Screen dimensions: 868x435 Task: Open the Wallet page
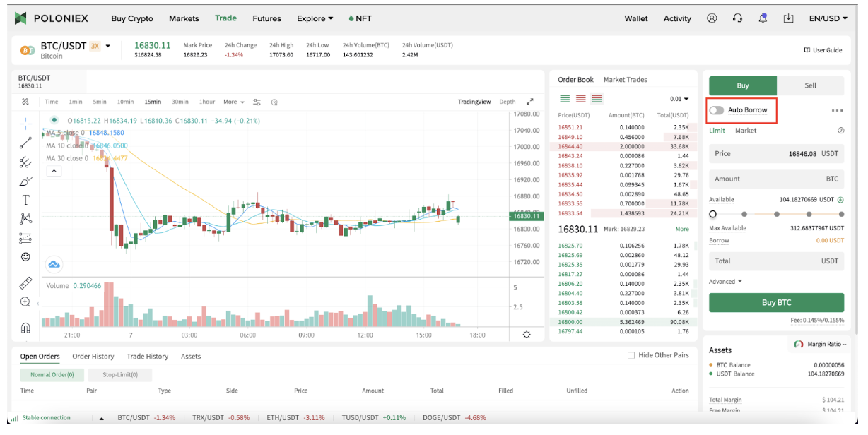636,18
